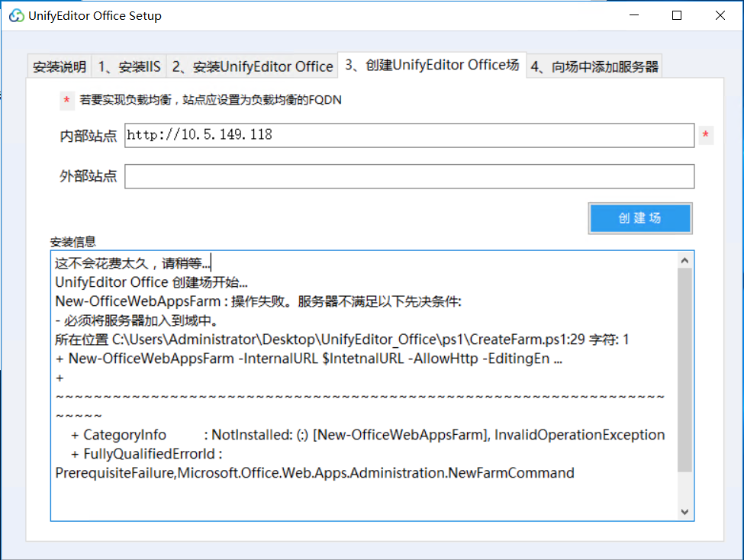Image resolution: width=744 pixels, height=560 pixels.
Task: Click the 外部站点 label
Action: [x=89, y=176]
